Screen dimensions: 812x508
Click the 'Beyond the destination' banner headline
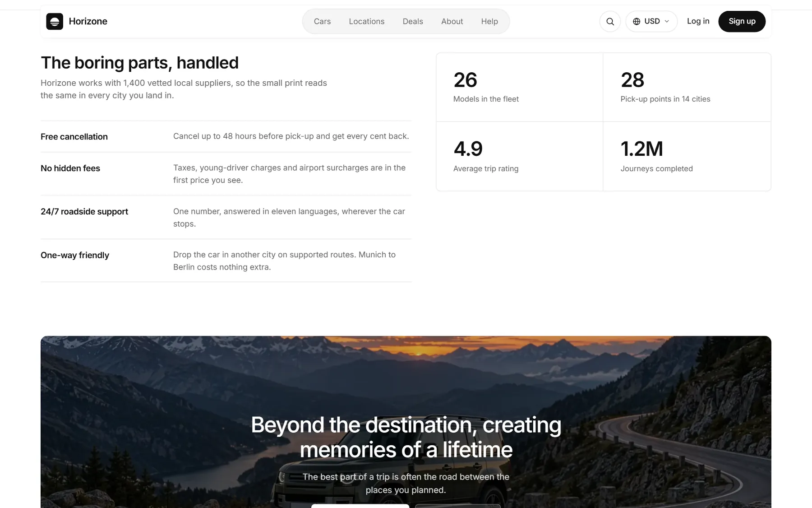click(x=406, y=437)
